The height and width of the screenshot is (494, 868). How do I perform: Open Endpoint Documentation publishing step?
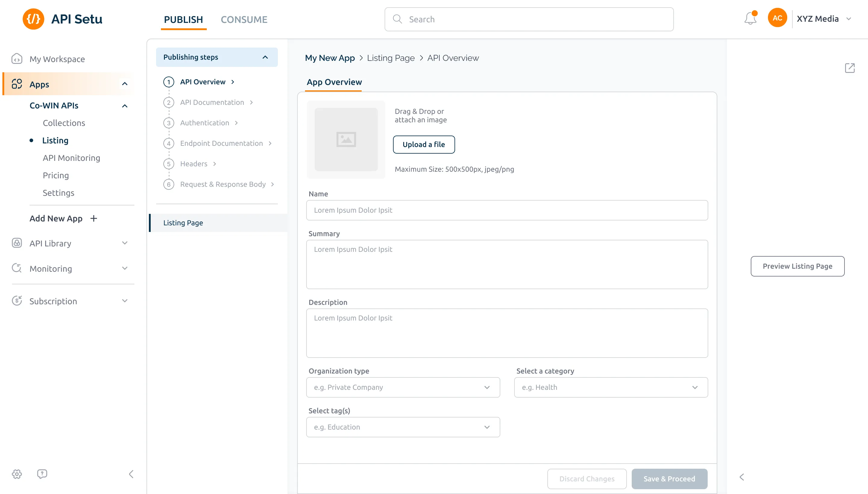pyautogui.click(x=222, y=143)
